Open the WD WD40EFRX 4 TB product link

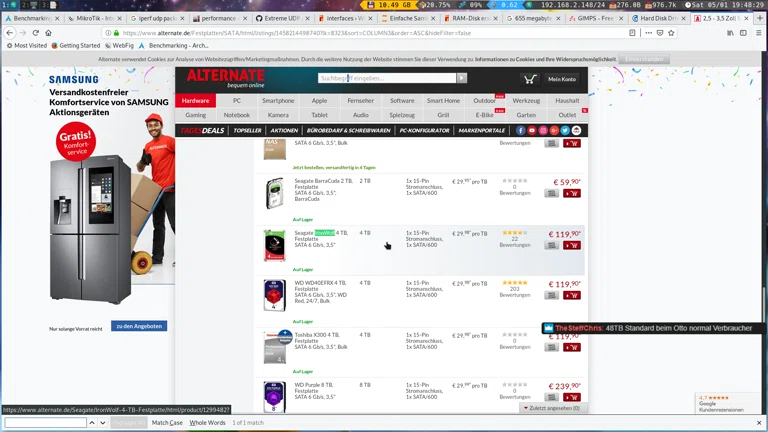320,282
